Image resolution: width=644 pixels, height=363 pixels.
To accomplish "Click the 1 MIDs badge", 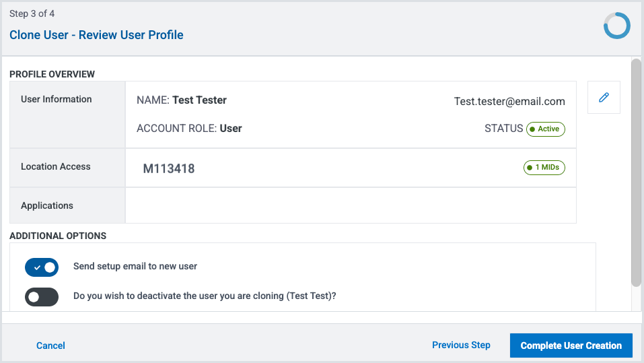I will (544, 168).
